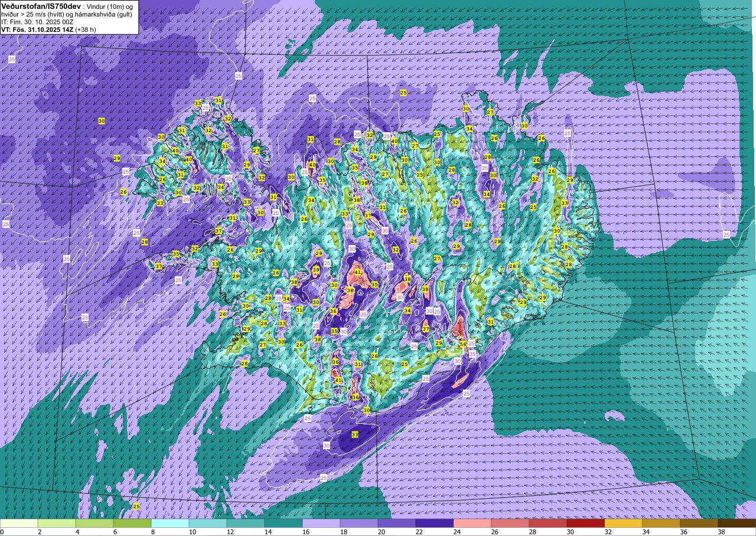Select the light green 2–4 legend swatch
Screen dimensions: 756x536
pos(57,523)
